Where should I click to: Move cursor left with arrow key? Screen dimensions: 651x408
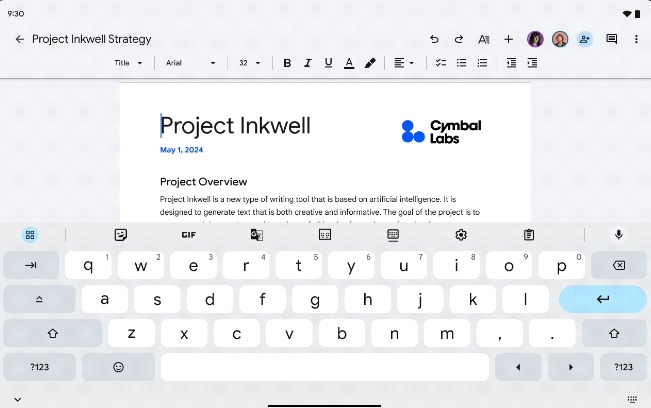518,367
